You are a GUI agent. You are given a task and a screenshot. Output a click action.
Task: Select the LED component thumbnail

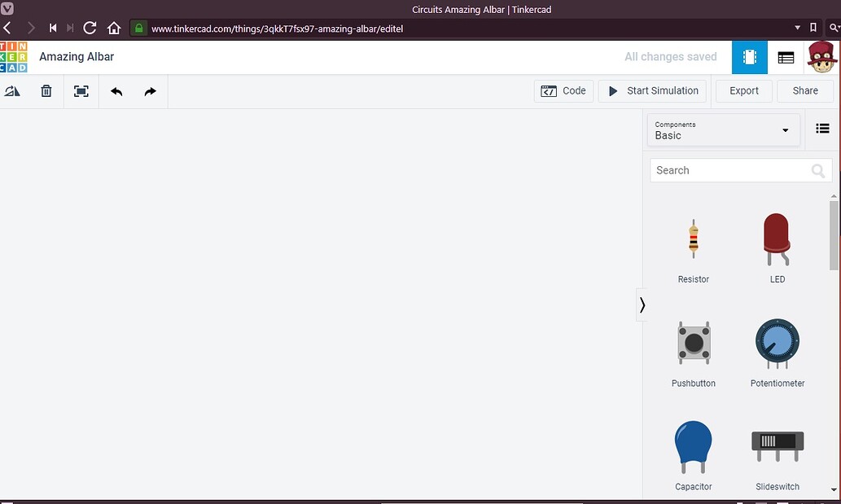click(777, 239)
